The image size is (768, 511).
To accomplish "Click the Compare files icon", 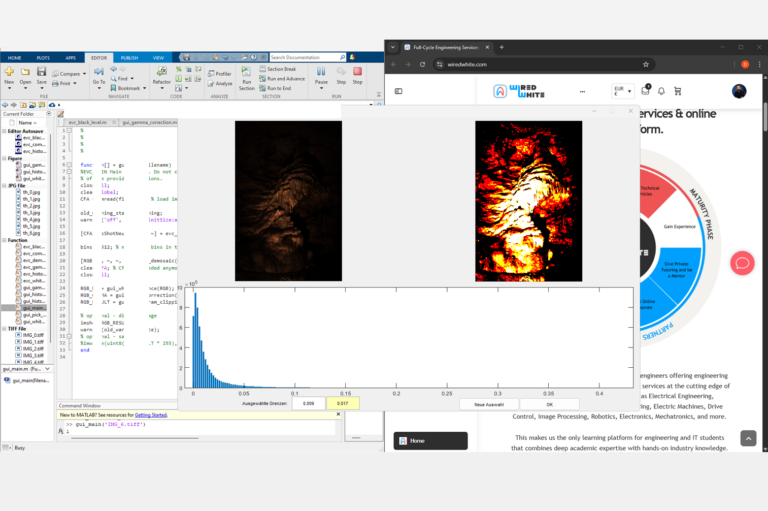I will pyautogui.click(x=55, y=74).
